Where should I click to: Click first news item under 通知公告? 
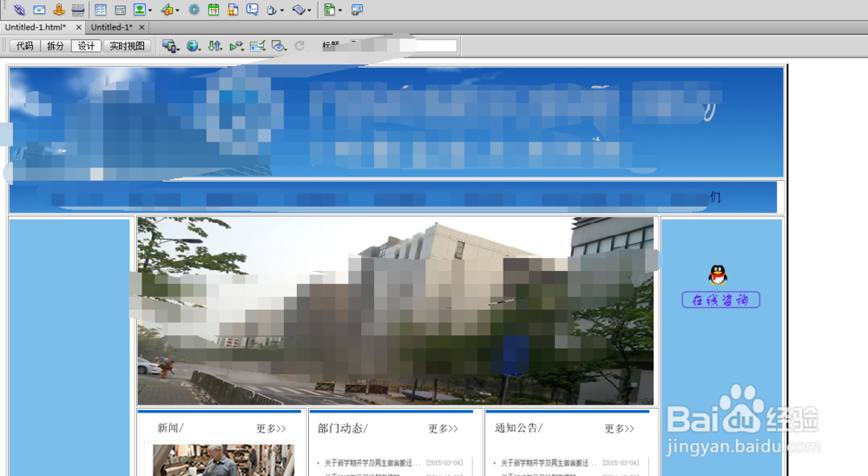pyautogui.click(x=549, y=463)
